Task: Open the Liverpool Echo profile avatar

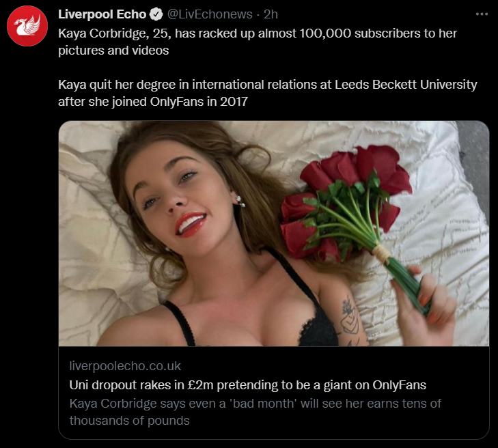Action: click(x=27, y=27)
